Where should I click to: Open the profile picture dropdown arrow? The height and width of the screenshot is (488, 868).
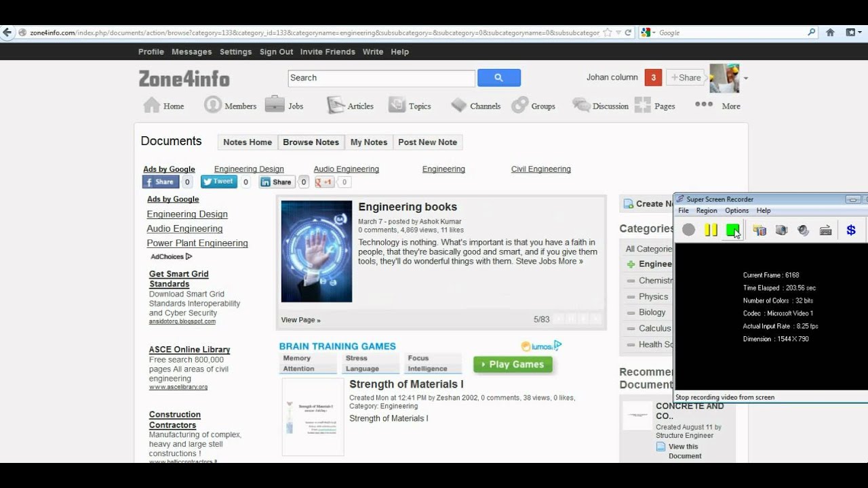pyautogui.click(x=746, y=79)
